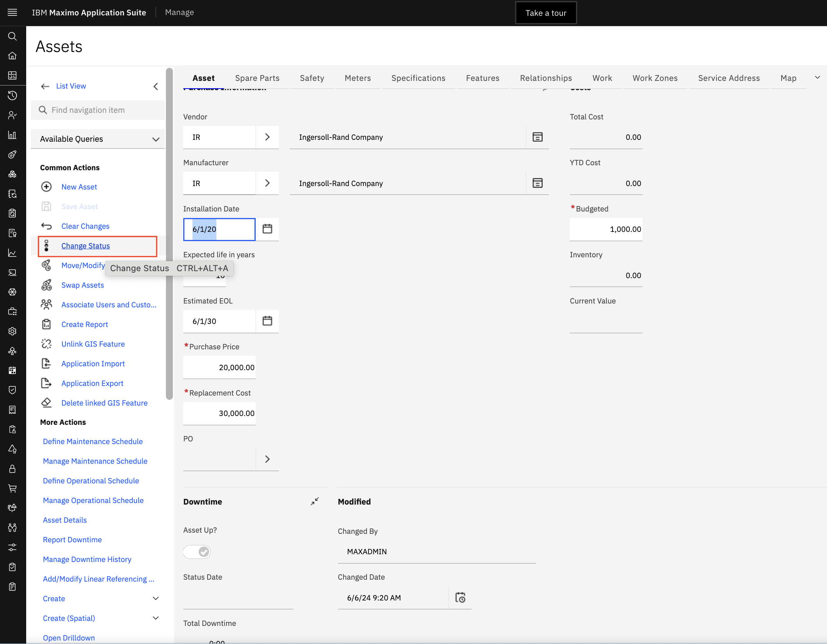827x644 pixels.
Task: Click the Move/Modify asset icon
Action: 46,265
